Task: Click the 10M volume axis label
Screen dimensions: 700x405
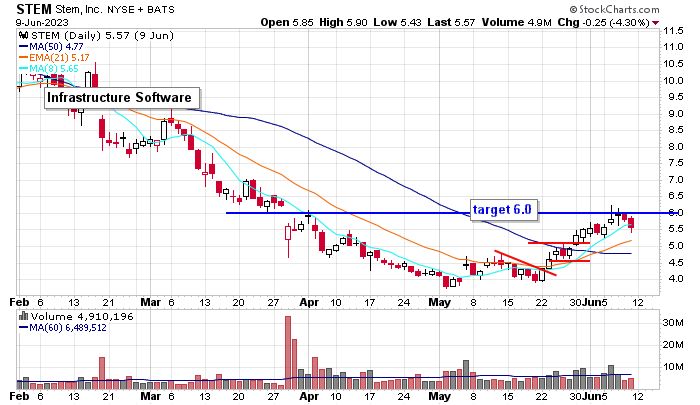Action: [x=673, y=367]
